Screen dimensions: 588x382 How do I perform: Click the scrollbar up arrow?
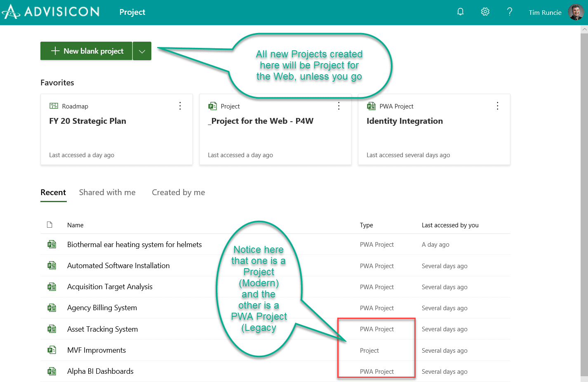tap(584, 29)
